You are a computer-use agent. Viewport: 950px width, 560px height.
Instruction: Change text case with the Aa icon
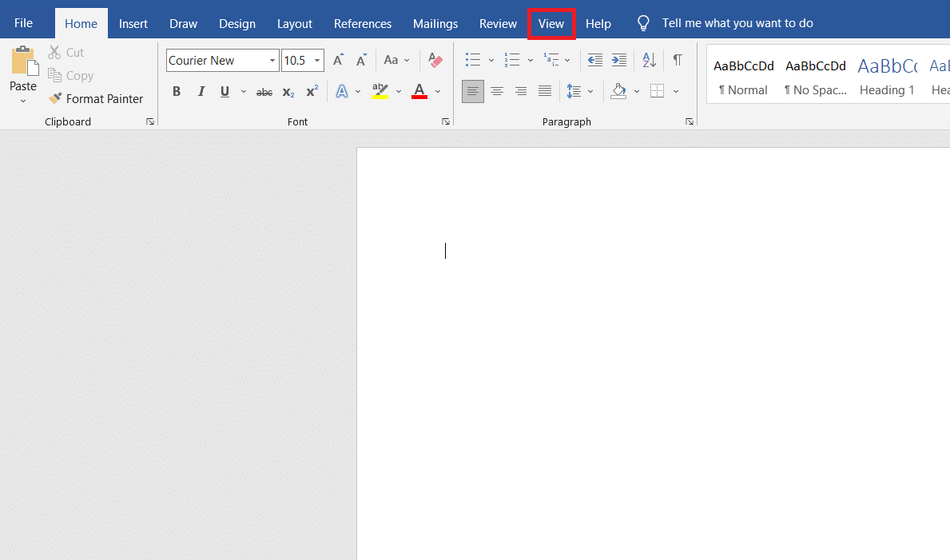(391, 60)
